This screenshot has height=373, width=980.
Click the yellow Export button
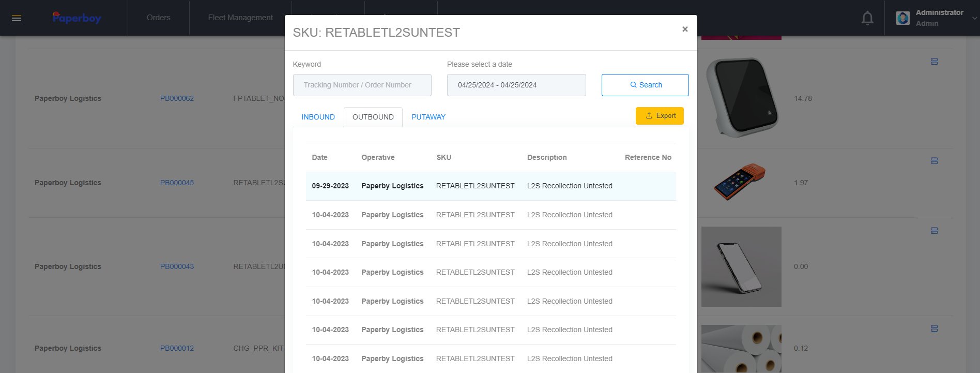tap(660, 116)
